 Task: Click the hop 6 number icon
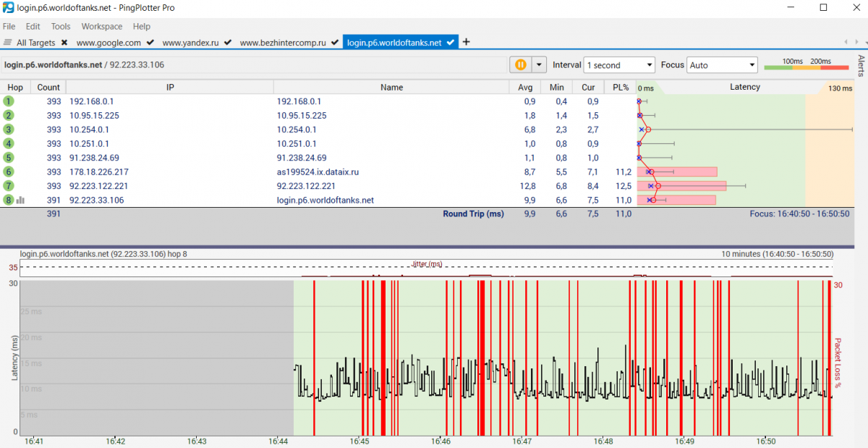9,172
